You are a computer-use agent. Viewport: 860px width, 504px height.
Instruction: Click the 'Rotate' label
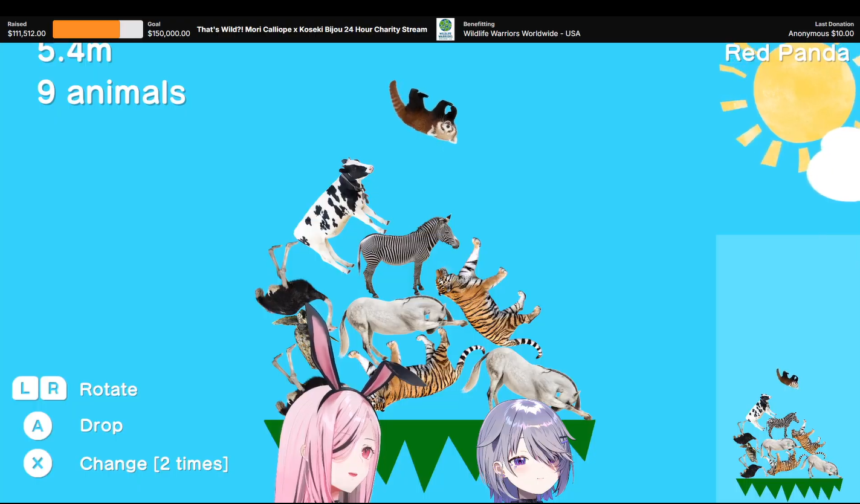[x=109, y=389]
